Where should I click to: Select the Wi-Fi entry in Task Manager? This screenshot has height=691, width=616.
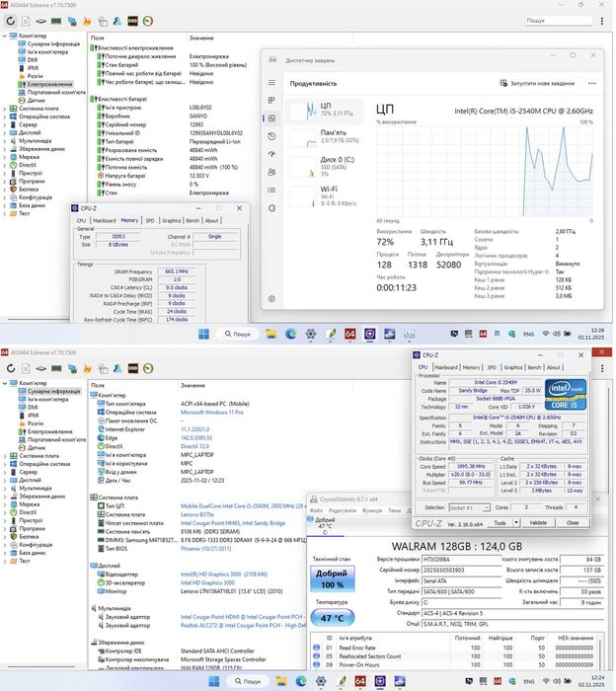point(325,195)
